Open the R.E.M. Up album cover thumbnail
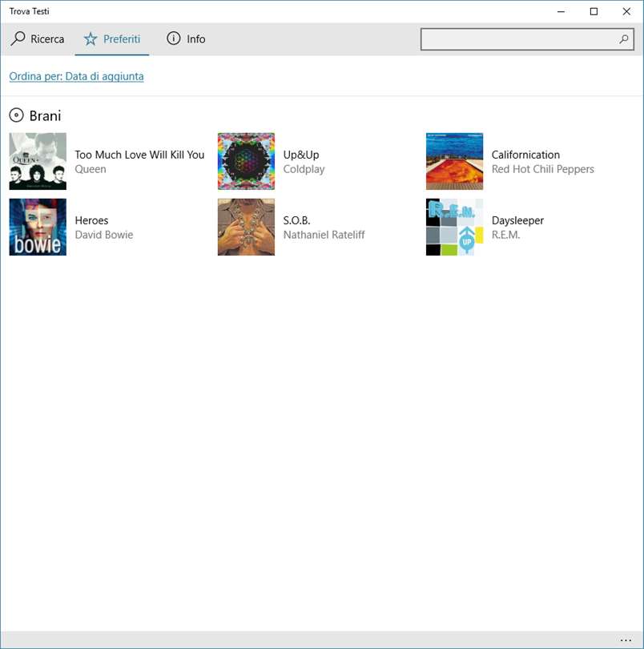The height and width of the screenshot is (649, 644). click(x=454, y=227)
